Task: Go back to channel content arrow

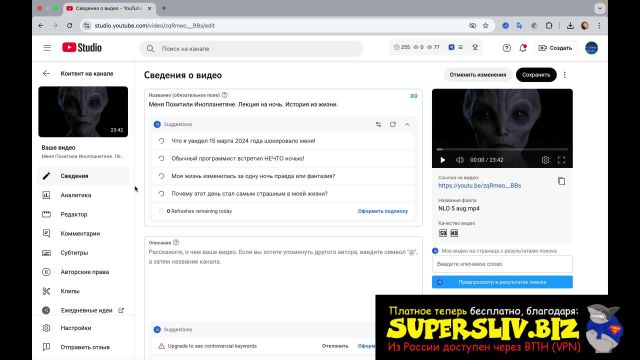Action: (x=46, y=73)
